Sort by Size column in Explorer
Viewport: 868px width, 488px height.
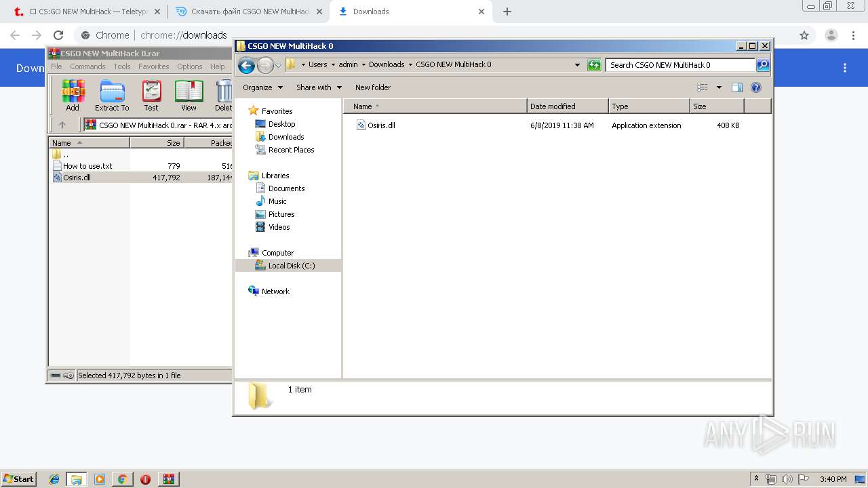(x=717, y=106)
